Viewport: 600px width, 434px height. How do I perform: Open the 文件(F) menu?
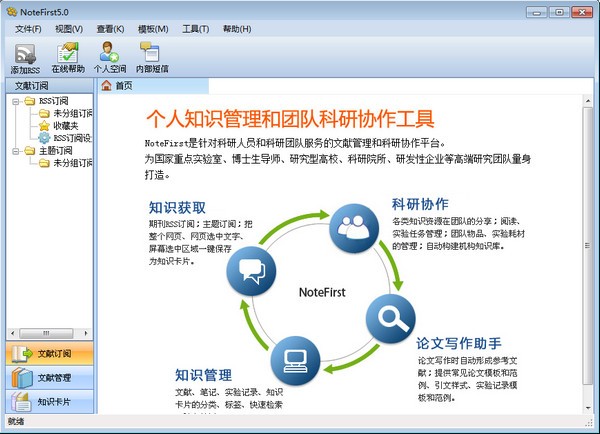[x=28, y=29]
